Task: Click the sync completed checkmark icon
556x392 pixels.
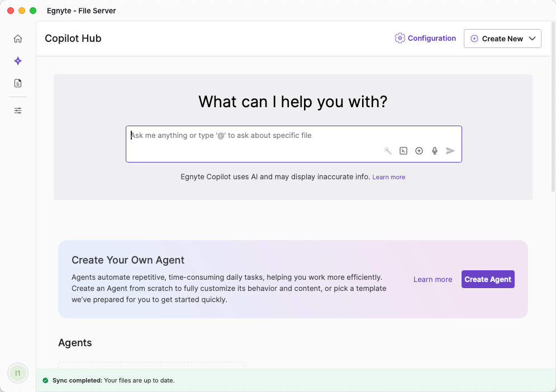Action: coord(45,380)
